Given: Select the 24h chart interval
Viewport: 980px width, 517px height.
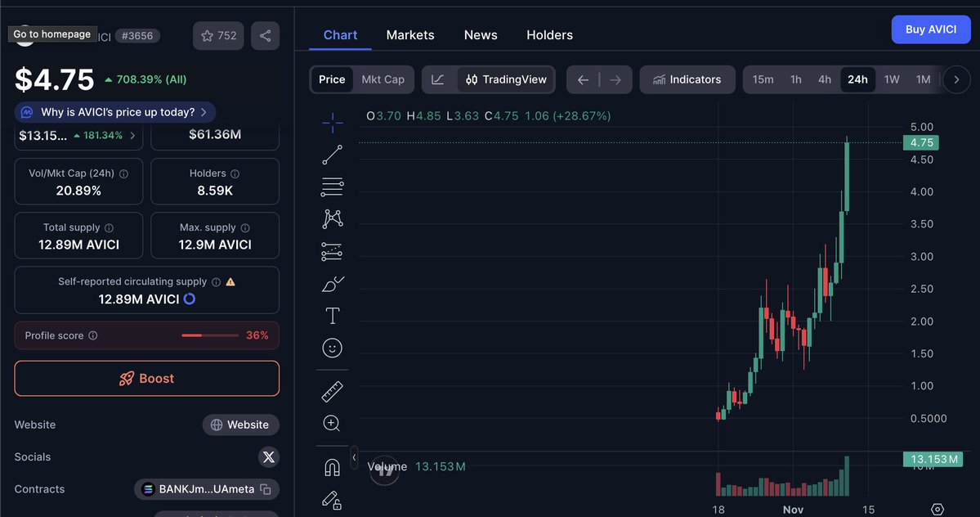Looking at the screenshot, I should coord(857,79).
